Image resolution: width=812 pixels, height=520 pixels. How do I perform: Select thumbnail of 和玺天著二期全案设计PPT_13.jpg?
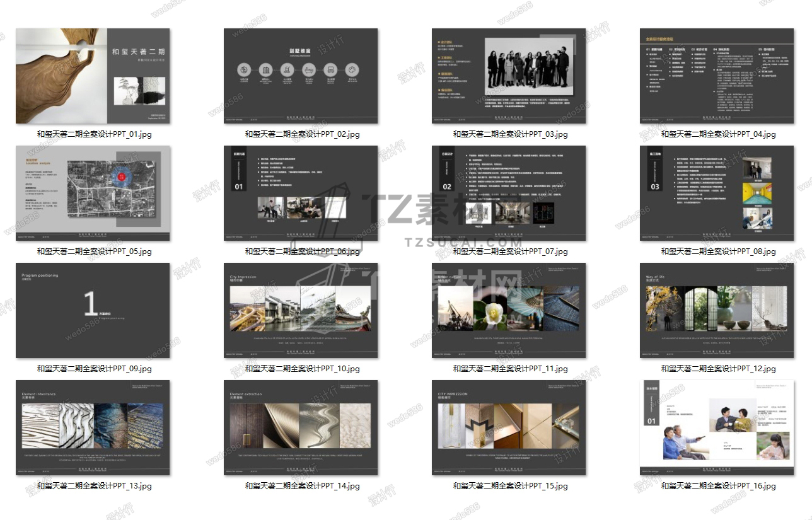click(x=93, y=428)
